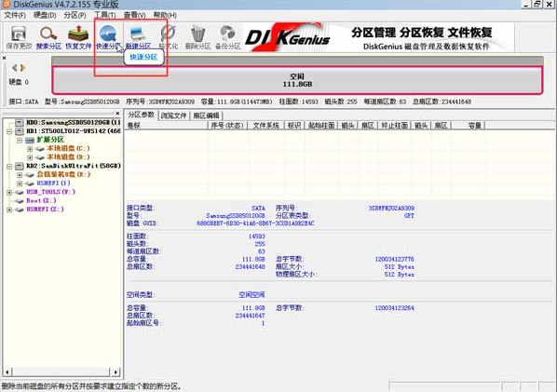Expand the USBEFI(Z:) tree node
557x392 pixels.
point(9,210)
